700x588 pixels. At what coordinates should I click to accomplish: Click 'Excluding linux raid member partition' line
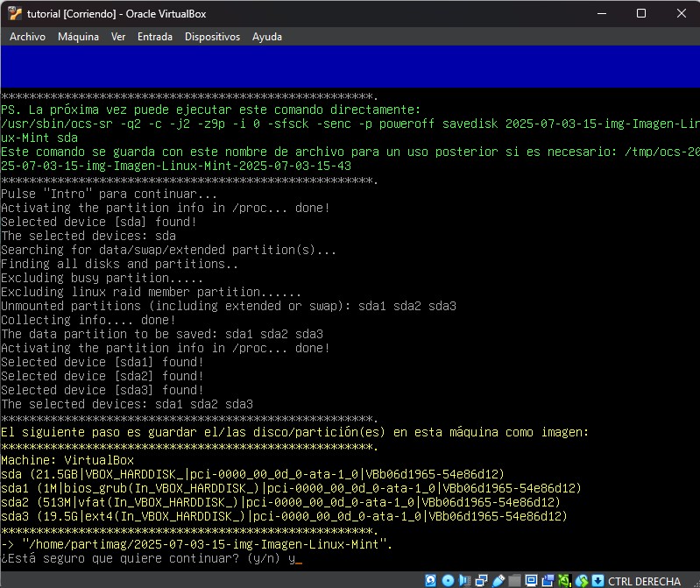pyautogui.click(x=151, y=292)
